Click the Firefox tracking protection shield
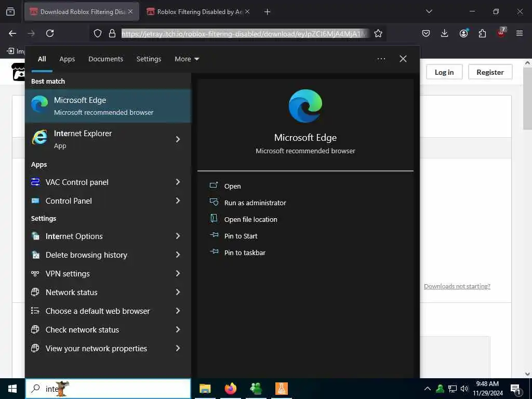532x399 pixels. (98, 33)
